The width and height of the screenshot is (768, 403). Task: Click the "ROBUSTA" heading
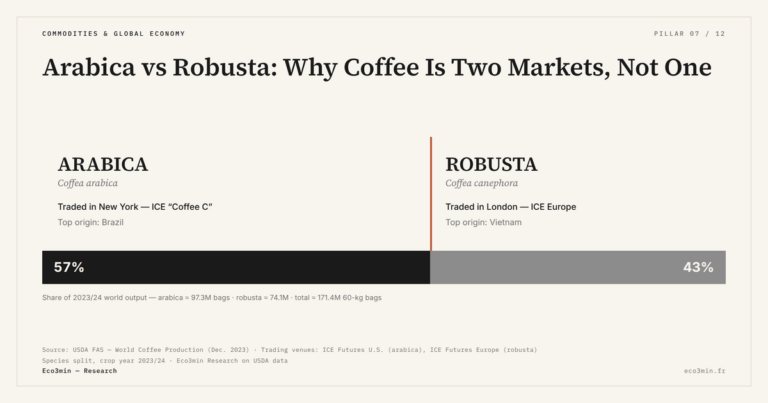point(491,165)
